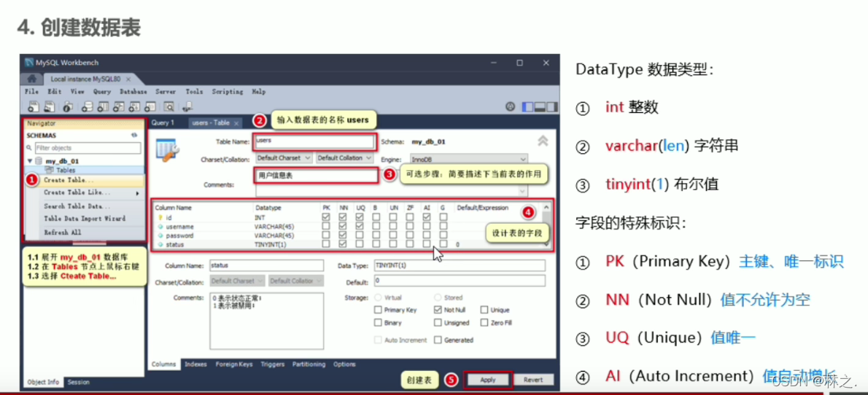868x395 pixels.
Task: Click the column grid scrollbar up arrow
Action: tap(546, 208)
